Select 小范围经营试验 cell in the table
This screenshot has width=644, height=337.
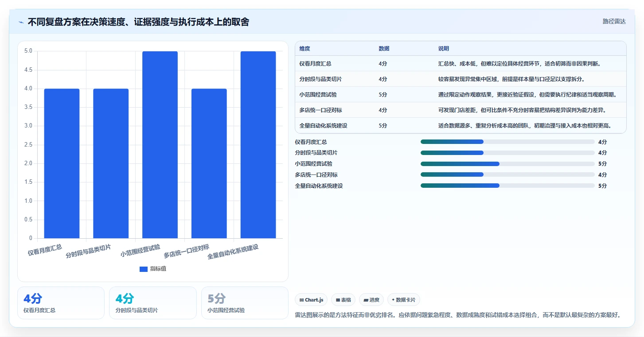pos(318,95)
